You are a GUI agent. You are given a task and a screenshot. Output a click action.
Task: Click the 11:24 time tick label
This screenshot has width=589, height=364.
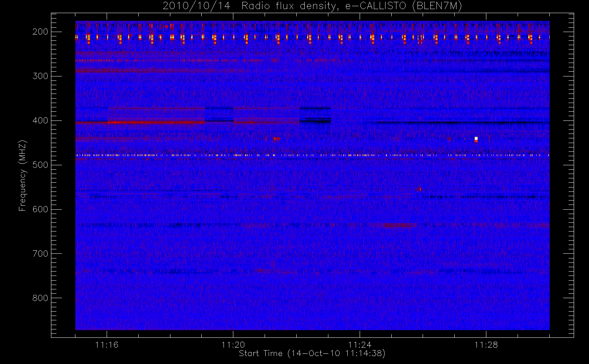pos(360,345)
